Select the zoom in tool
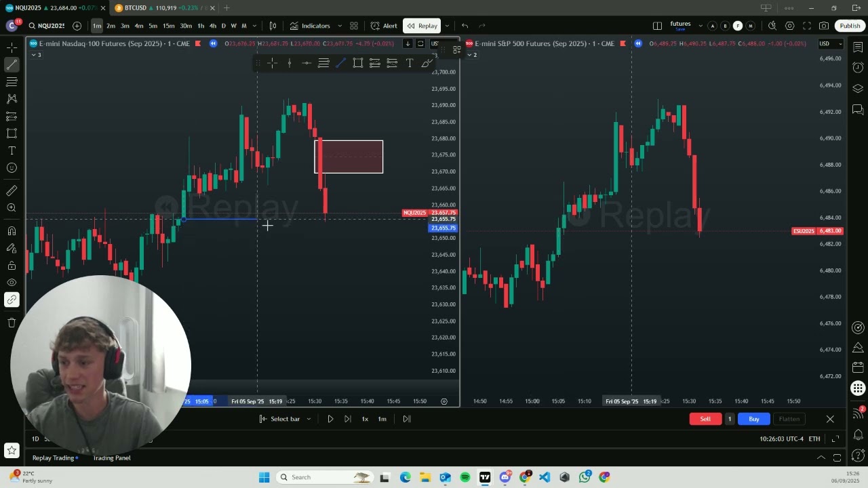The image size is (868, 488). (x=12, y=208)
